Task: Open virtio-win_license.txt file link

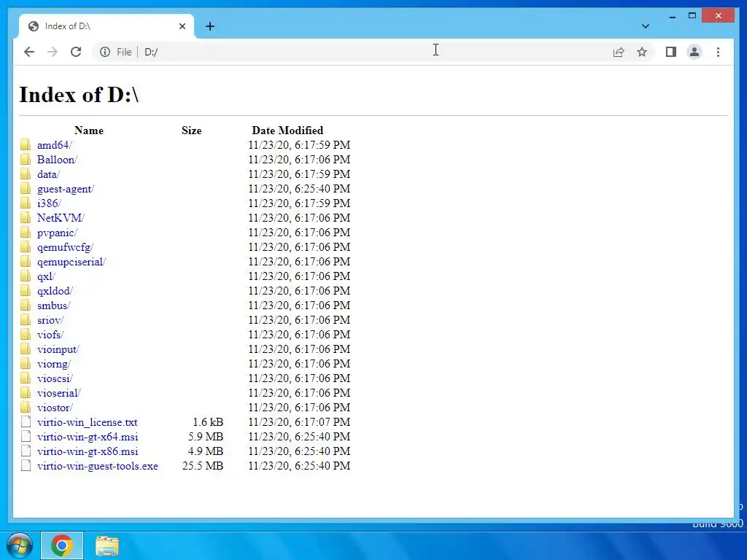Action: [88, 422]
